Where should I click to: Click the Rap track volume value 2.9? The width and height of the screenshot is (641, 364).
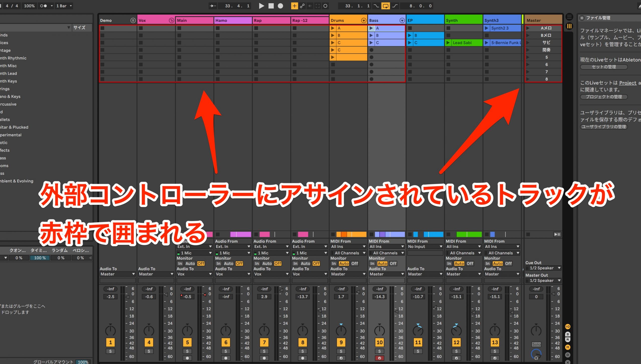pos(264,296)
